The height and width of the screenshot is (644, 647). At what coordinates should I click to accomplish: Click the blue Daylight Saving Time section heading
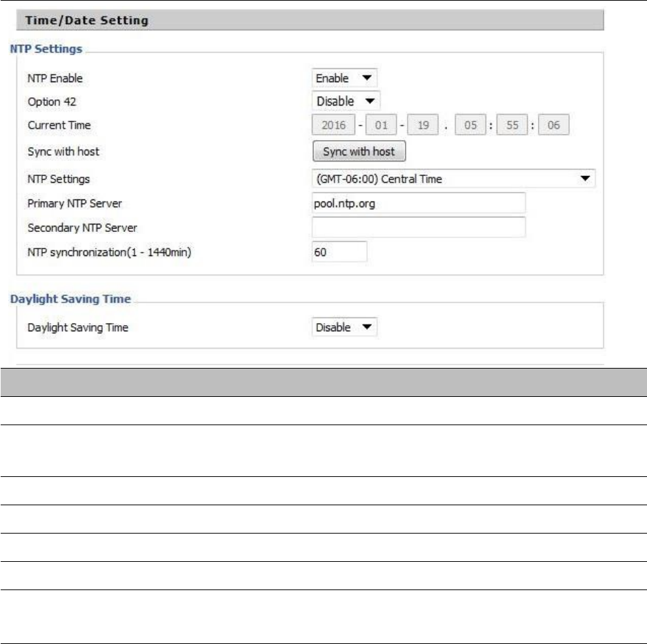coord(70,299)
